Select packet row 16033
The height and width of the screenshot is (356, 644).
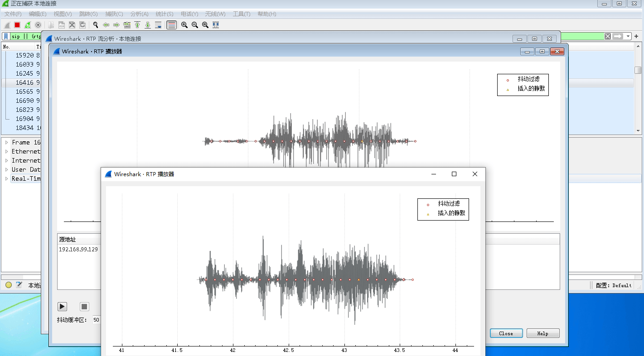point(22,64)
